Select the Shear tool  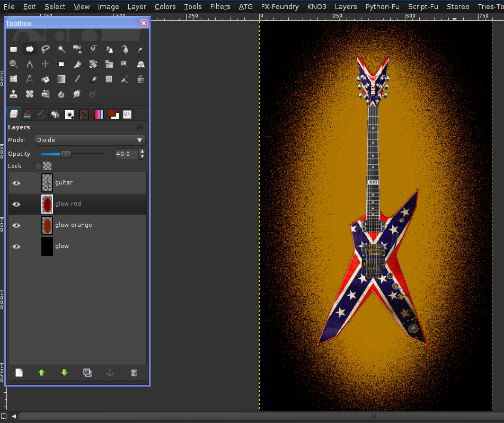[x=125, y=64]
